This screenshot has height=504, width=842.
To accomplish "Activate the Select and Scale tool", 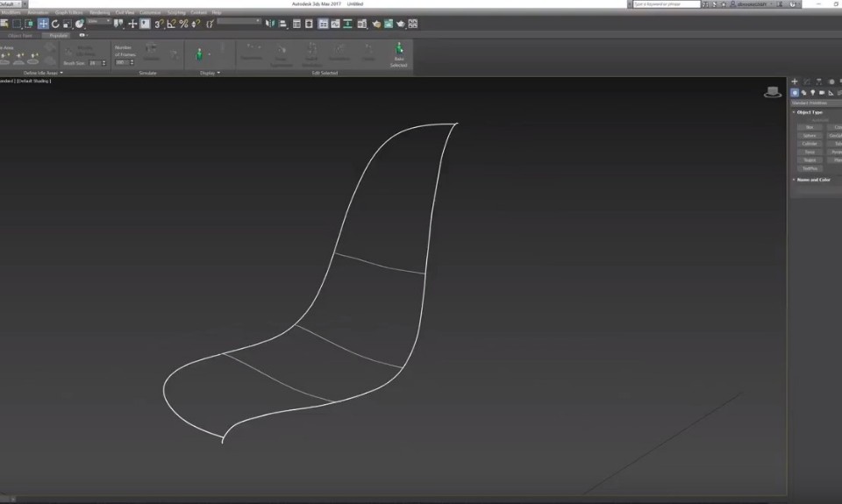I will click(68, 24).
